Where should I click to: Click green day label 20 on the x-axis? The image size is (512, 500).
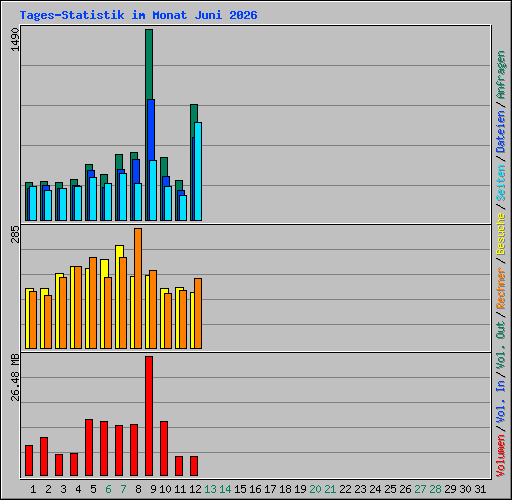[x=315, y=489]
